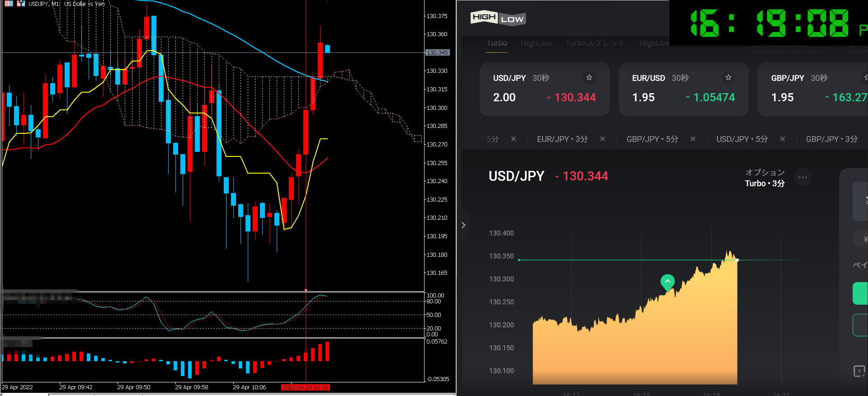
Task: Click the HighLow logo
Action: 498,18
